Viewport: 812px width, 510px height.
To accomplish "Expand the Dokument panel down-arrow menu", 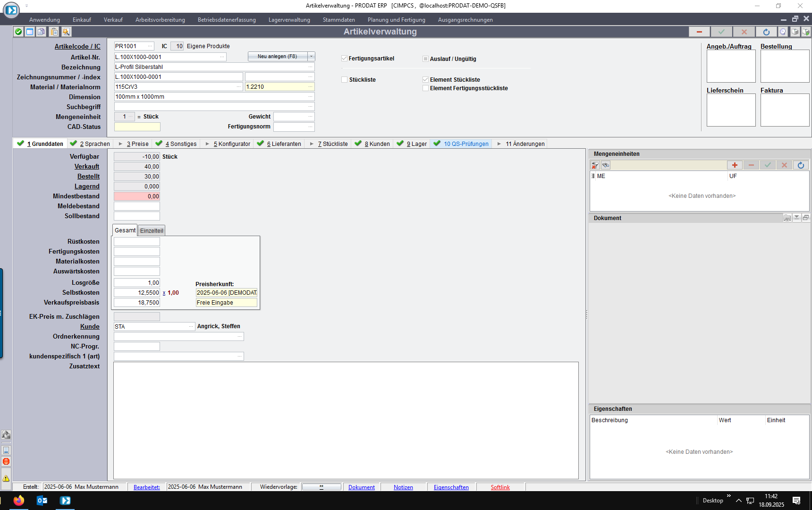I will point(796,218).
